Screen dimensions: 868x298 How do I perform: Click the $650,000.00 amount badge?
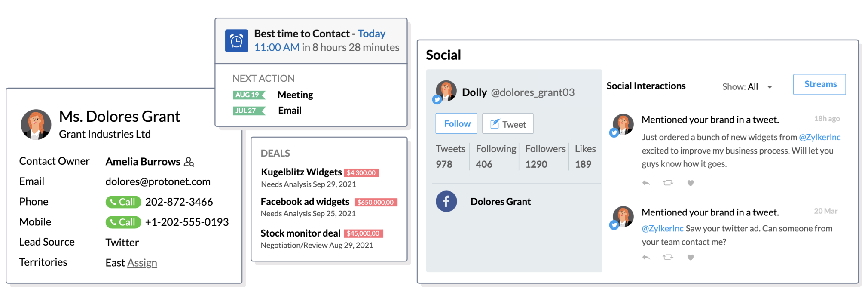(x=376, y=202)
